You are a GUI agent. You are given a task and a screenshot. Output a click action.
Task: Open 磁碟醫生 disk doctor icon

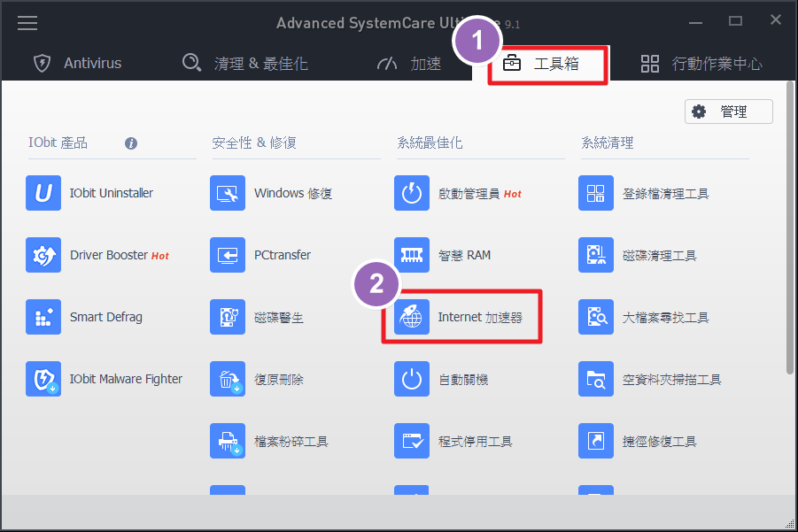coord(228,317)
